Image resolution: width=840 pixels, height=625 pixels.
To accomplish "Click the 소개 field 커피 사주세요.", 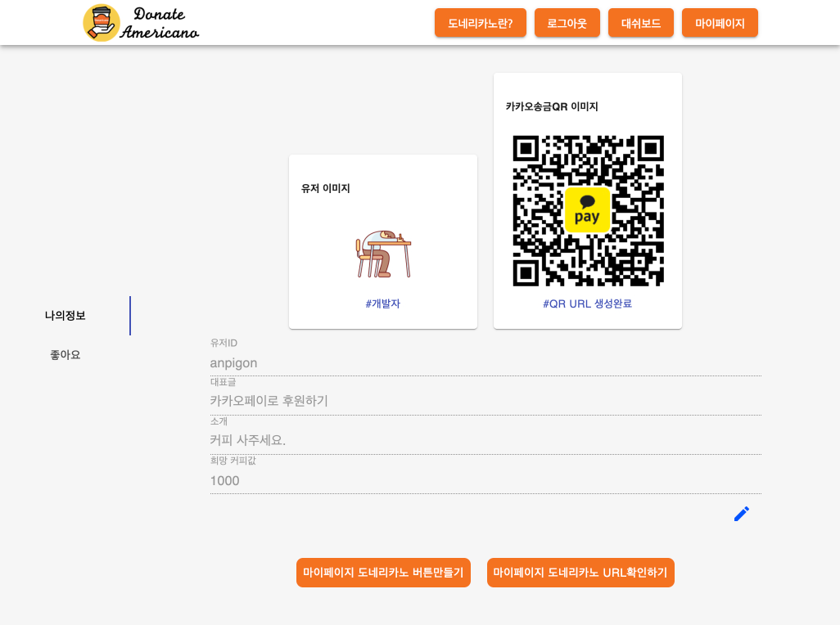I will pyautogui.click(x=485, y=440).
